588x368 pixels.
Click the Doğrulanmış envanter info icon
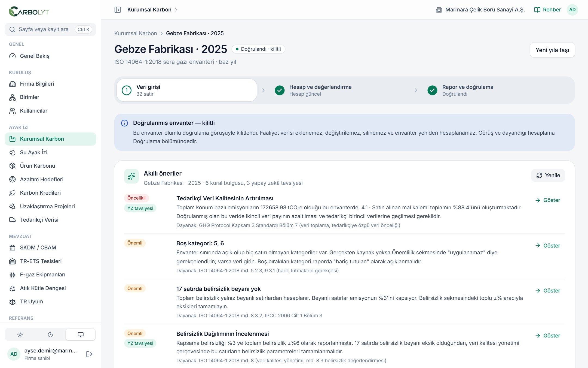pyautogui.click(x=124, y=123)
